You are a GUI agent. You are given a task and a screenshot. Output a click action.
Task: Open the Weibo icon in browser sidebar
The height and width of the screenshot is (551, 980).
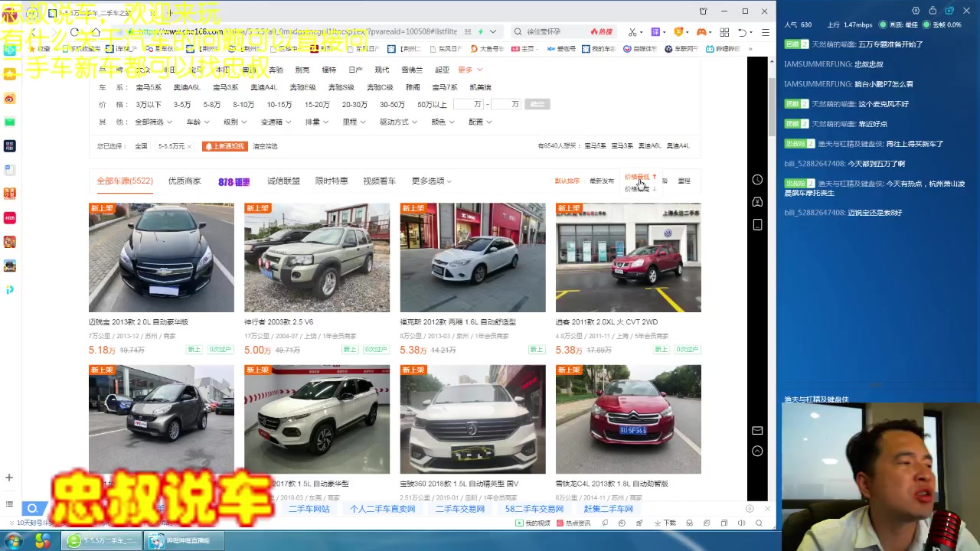point(9,99)
